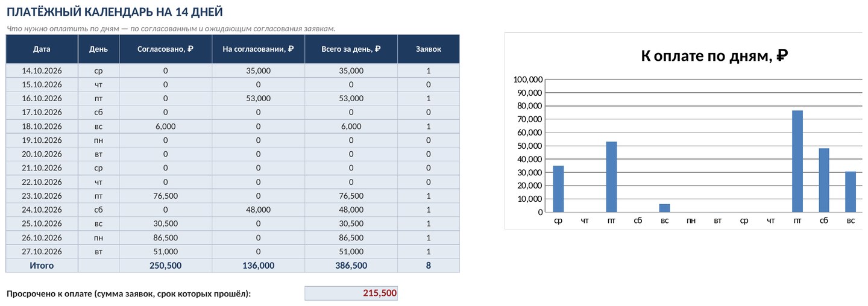The height and width of the screenshot is (306, 868).
Task: Select the date cell 18.10.2026
Action: tap(42, 126)
